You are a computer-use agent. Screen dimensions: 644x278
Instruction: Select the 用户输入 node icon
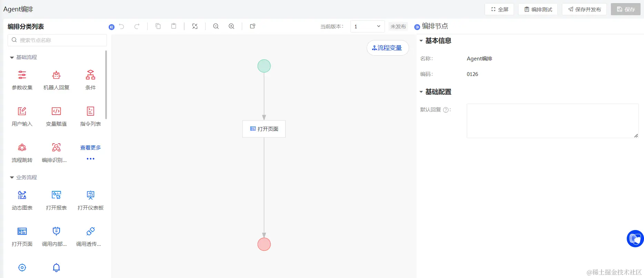22,111
